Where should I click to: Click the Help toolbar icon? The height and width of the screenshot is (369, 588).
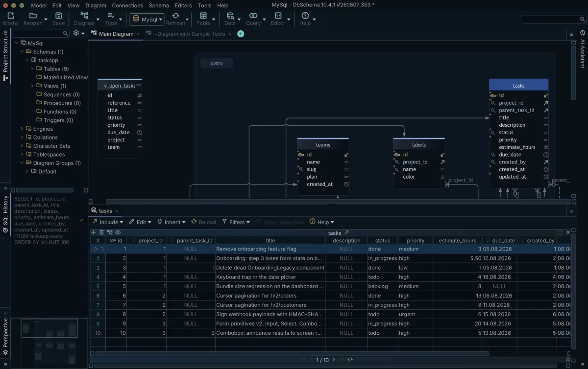(x=305, y=16)
